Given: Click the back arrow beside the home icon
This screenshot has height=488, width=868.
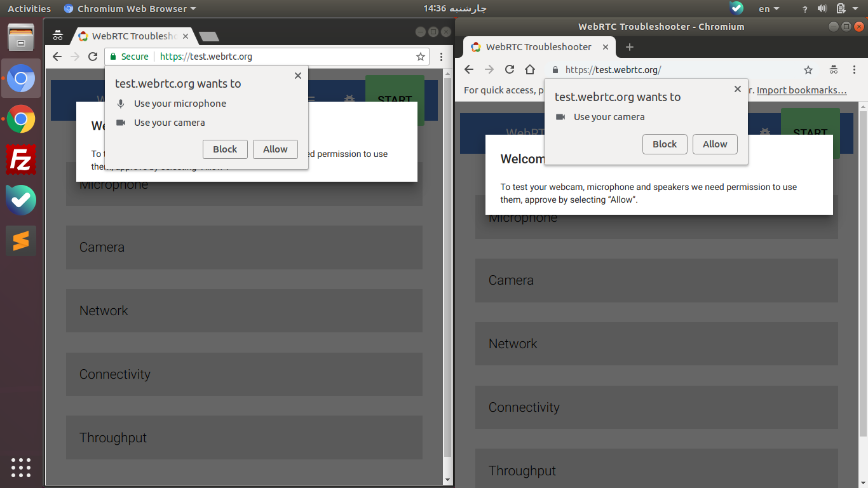Looking at the screenshot, I should coord(469,70).
